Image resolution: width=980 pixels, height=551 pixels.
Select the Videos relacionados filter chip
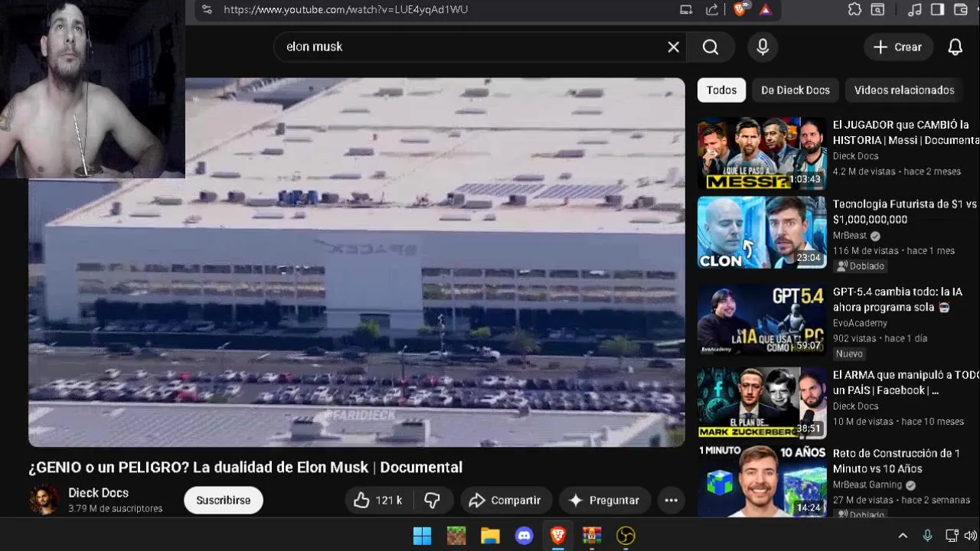(x=904, y=90)
